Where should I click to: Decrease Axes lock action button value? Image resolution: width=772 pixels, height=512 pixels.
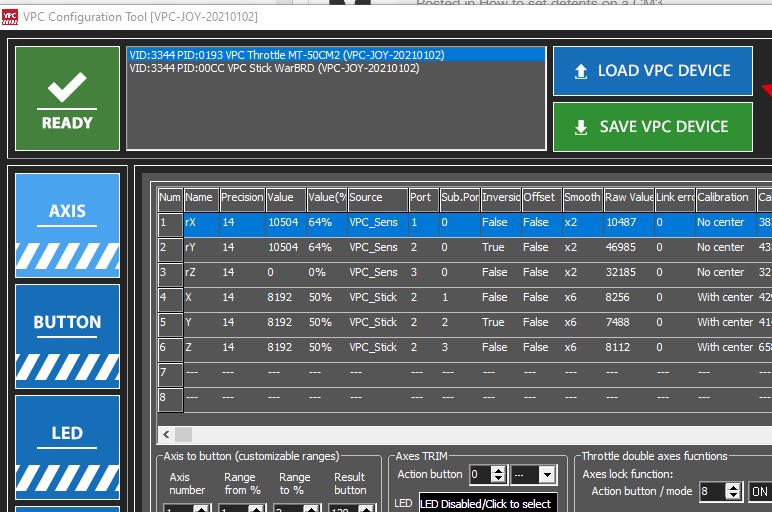point(733,496)
